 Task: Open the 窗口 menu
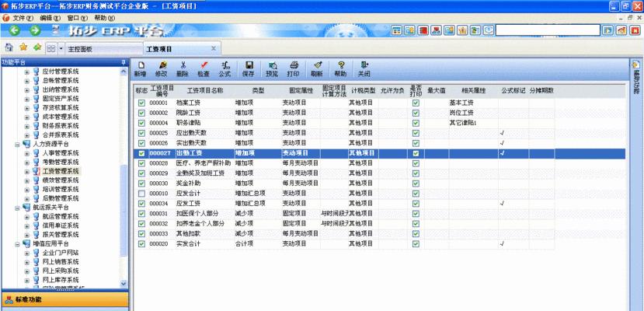[77, 18]
